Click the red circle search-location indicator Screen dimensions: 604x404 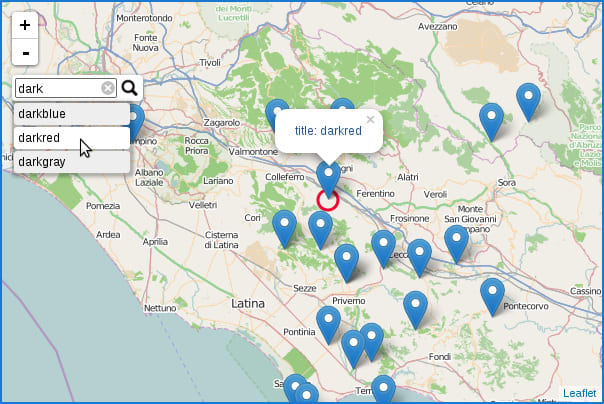point(328,200)
